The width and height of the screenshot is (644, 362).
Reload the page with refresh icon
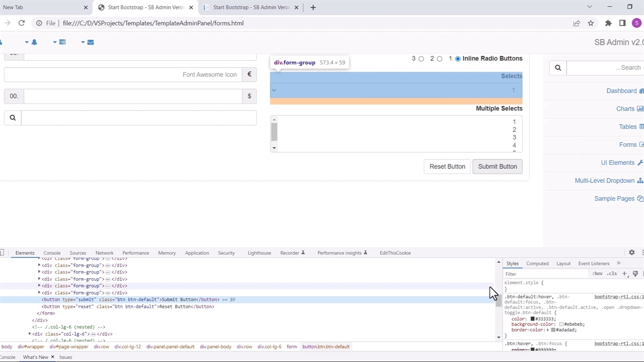22,23
